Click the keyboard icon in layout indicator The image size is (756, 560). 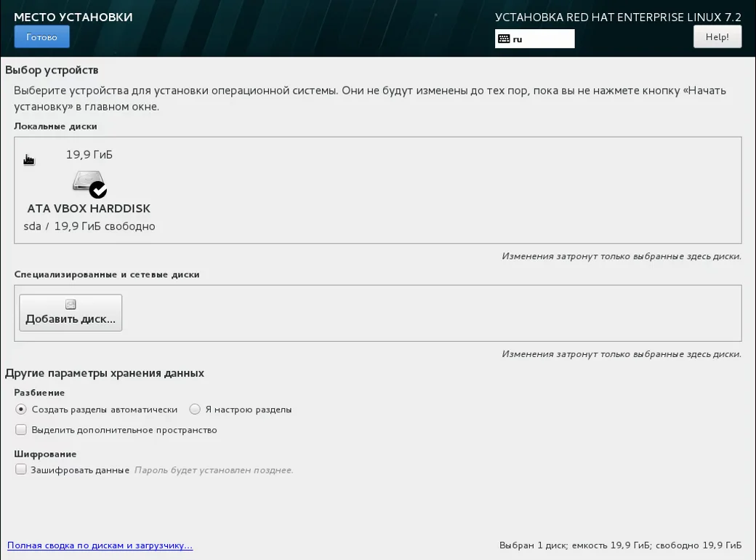point(504,39)
